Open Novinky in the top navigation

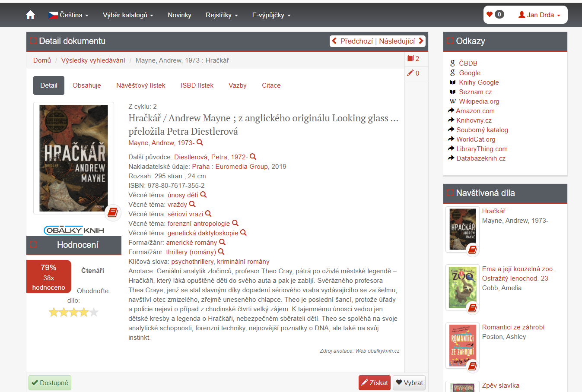[x=179, y=15]
